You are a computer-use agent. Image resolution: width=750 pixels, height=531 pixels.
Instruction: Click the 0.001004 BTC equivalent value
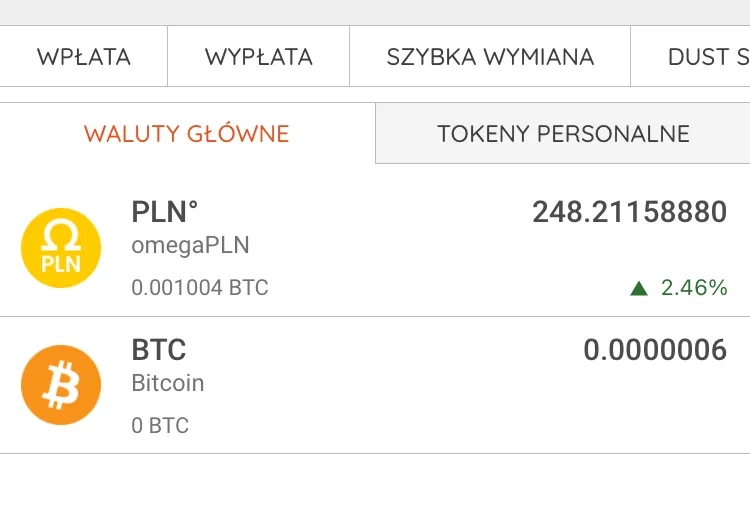(200, 288)
